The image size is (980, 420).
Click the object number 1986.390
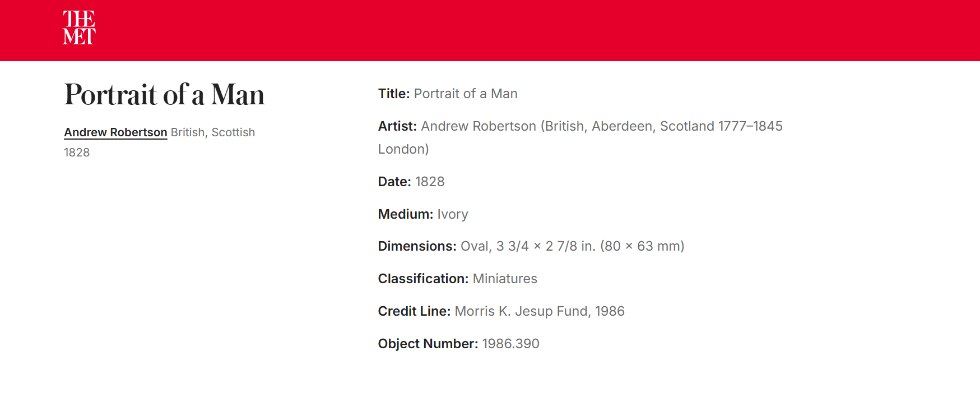tap(510, 344)
